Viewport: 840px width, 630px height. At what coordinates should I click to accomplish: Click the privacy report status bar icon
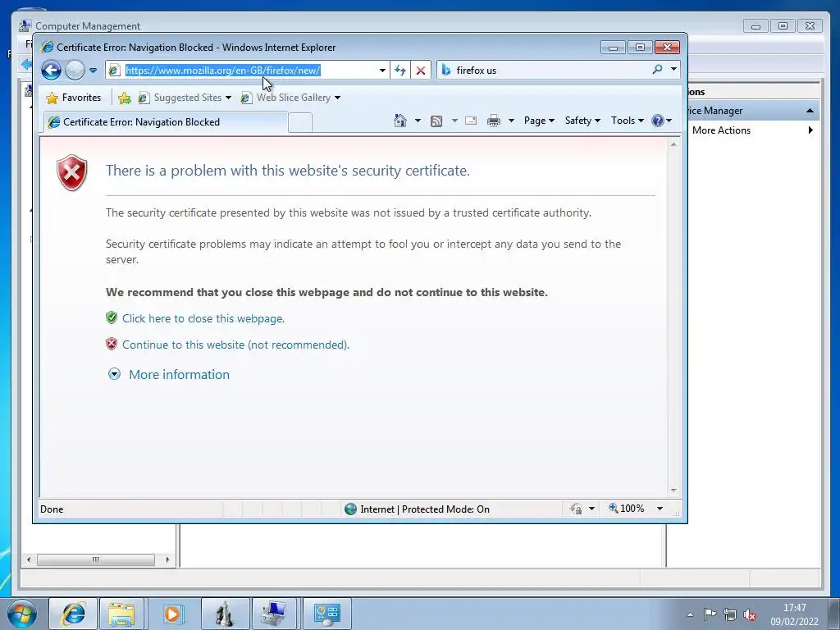[577, 509]
